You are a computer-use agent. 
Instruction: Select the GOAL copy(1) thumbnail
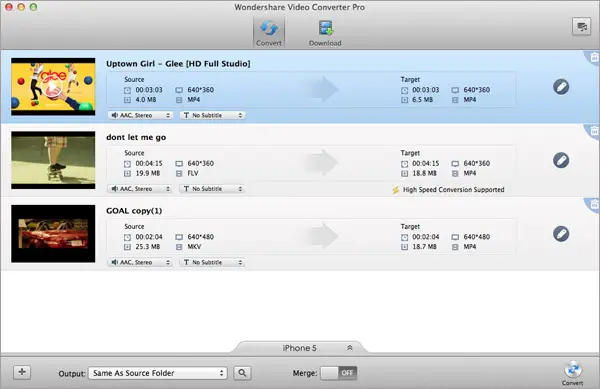[53, 234]
